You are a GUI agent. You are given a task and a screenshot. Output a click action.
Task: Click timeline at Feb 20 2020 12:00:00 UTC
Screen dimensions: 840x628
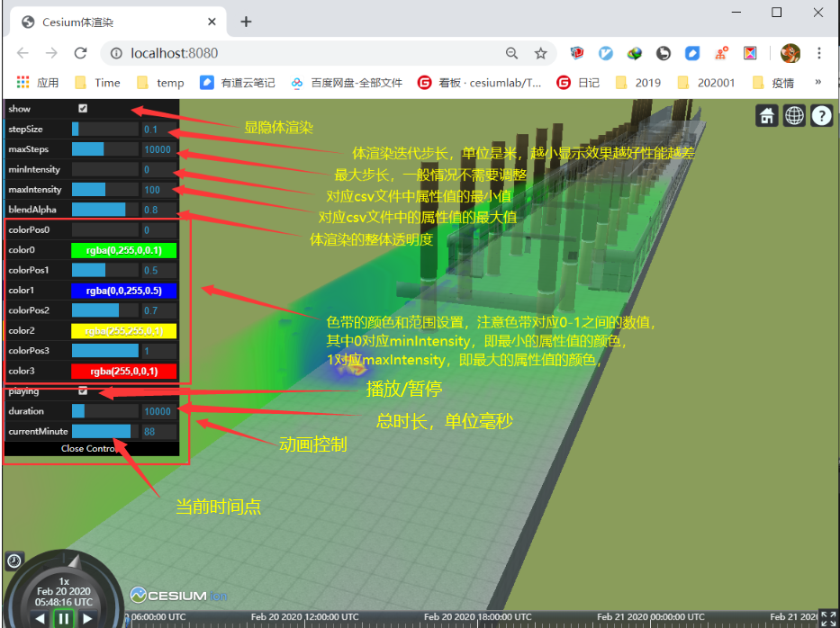click(x=305, y=617)
